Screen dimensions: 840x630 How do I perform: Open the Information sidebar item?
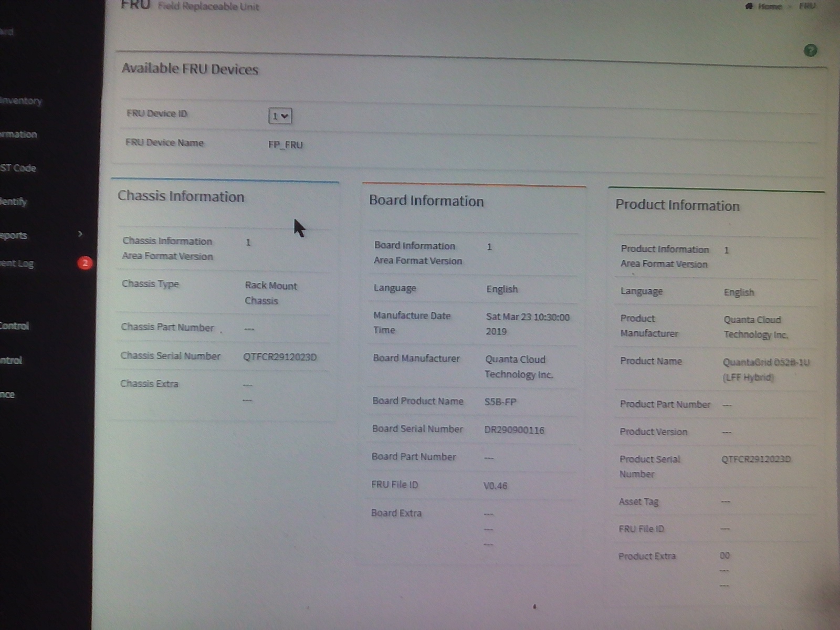pos(18,134)
